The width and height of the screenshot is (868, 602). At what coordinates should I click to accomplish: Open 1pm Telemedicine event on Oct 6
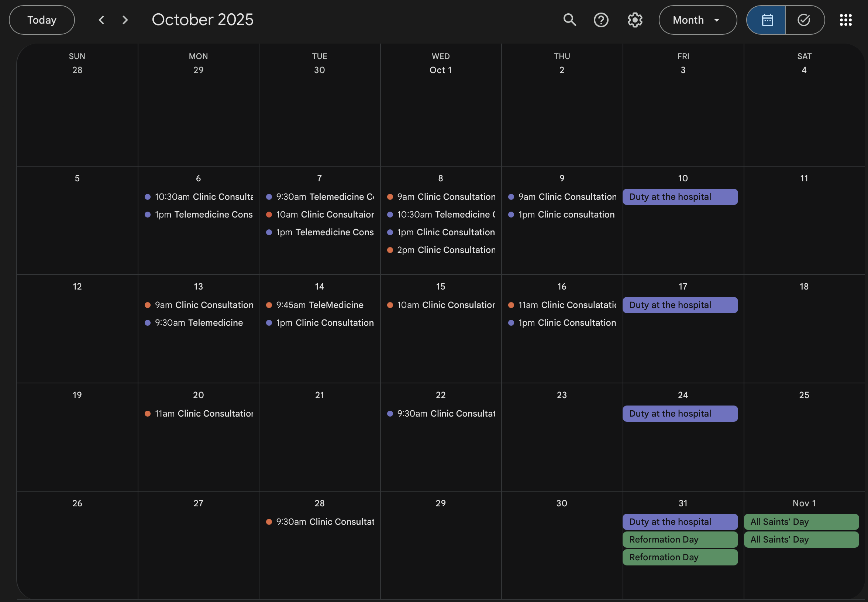pos(199,215)
